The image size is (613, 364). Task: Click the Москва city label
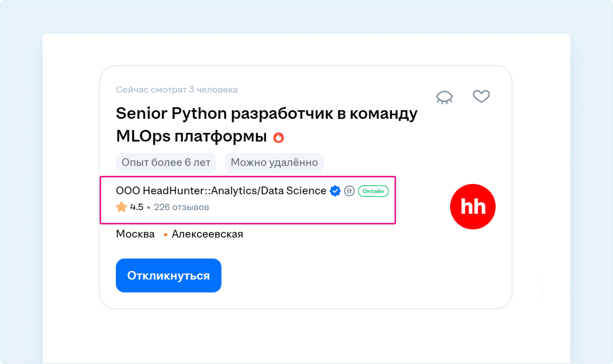135,234
